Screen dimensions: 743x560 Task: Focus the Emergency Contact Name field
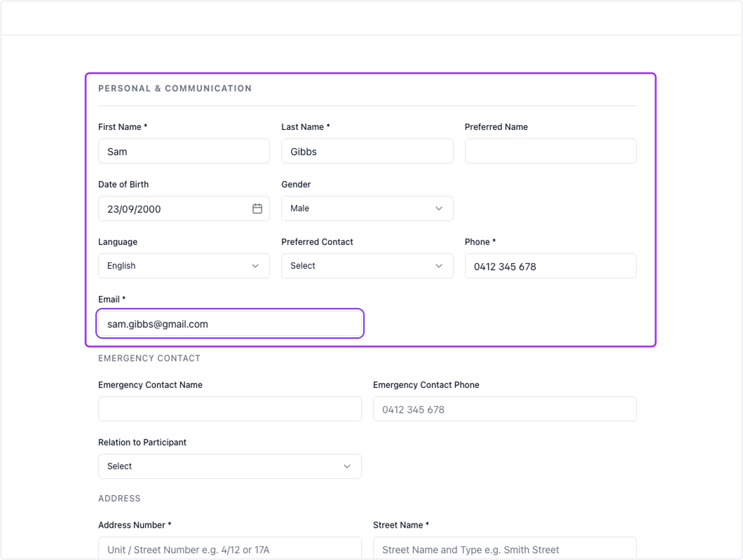coord(230,409)
